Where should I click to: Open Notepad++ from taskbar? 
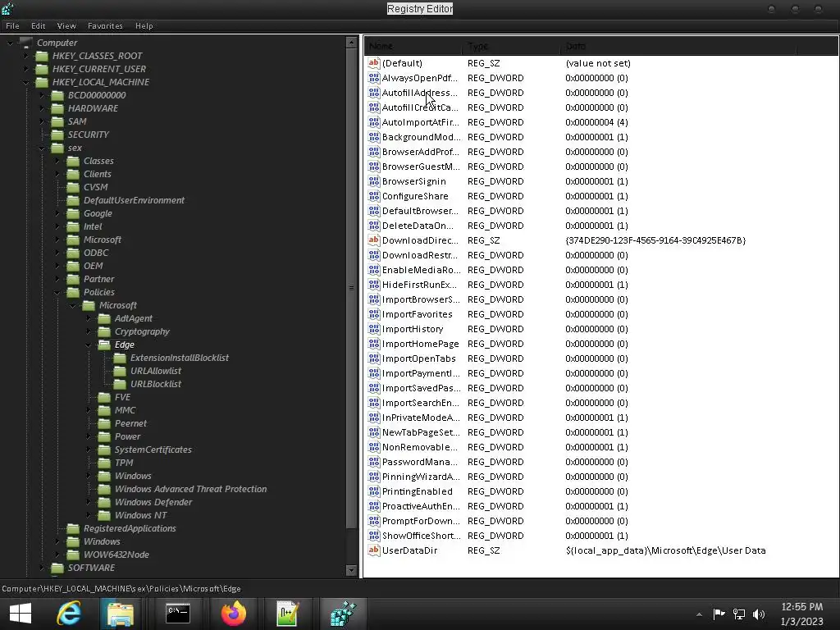288,614
